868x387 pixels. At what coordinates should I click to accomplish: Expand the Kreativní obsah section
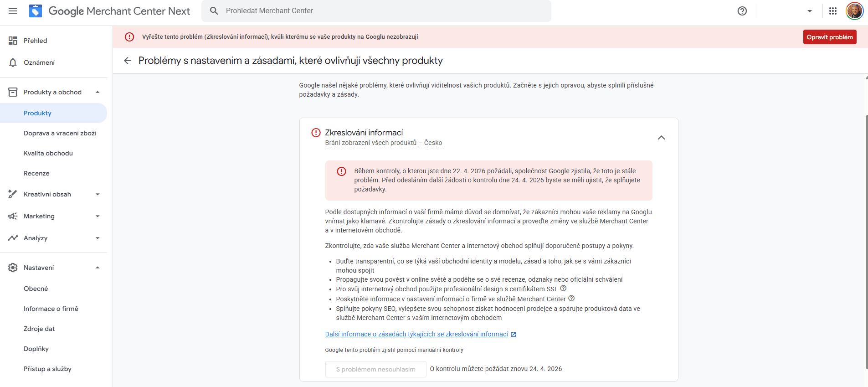pyautogui.click(x=98, y=194)
